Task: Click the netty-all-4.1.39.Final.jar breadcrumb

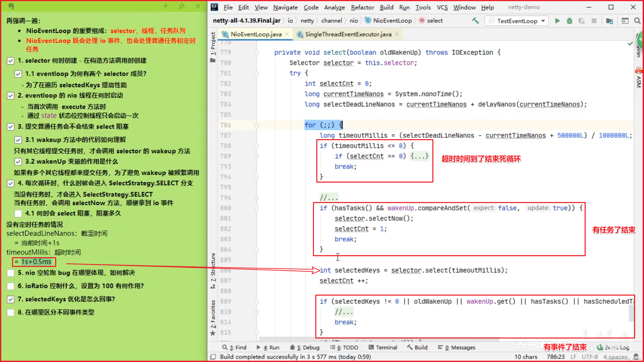Action: point(247,21)
